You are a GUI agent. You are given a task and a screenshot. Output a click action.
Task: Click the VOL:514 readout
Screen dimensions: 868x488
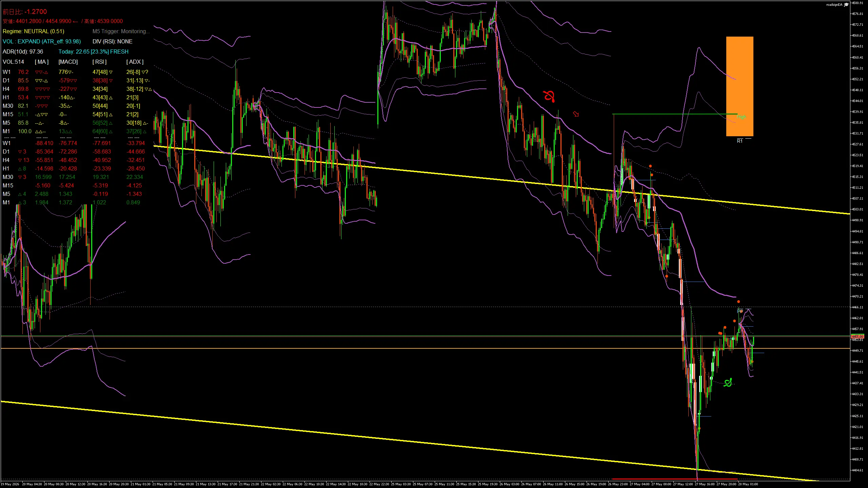tap(13, 62)
